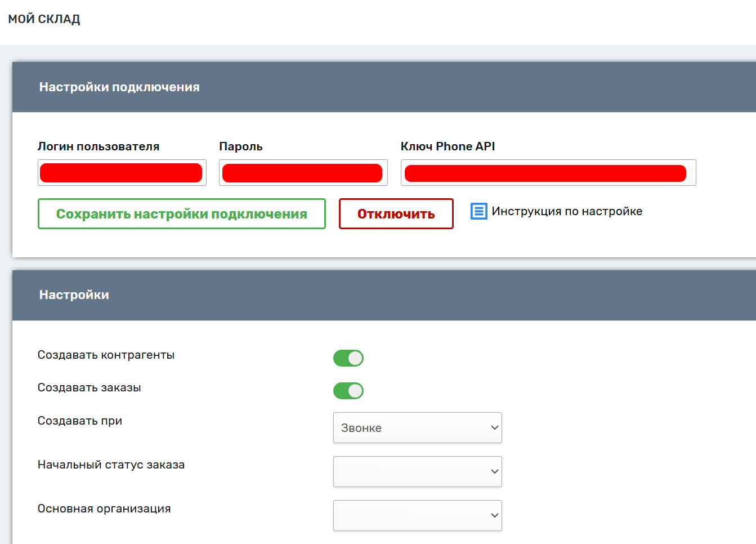Click the 'Основная организация' label

pyautogui.click(x=104, y=509)
